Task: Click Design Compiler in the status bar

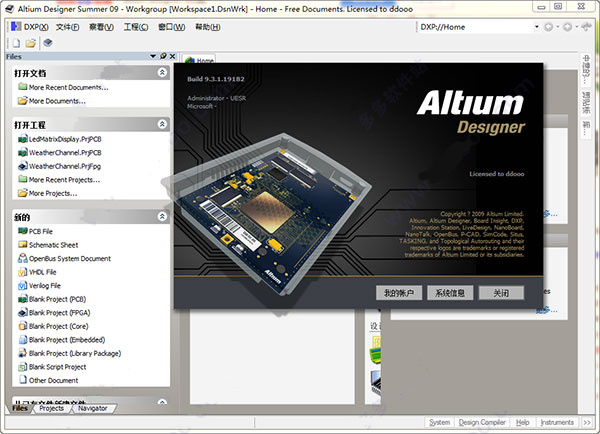Action: pos(480,423)
